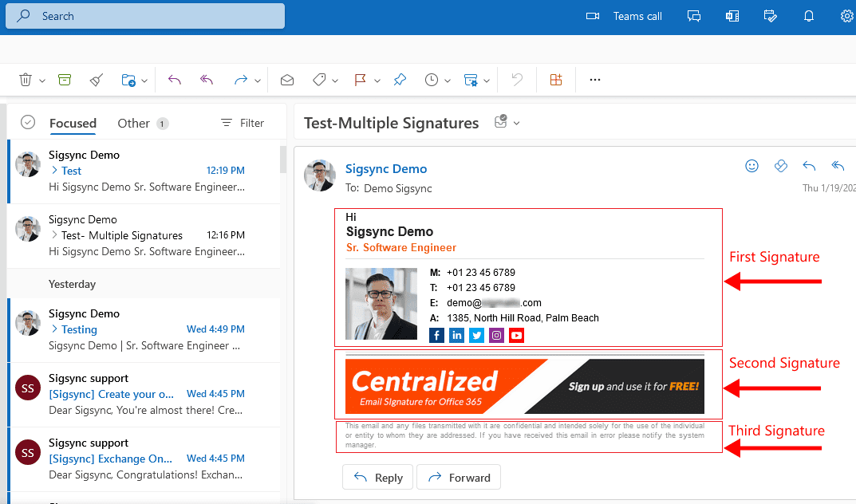Click the notification bell icon
Screen dimensions: 856x504
[x=809, y=16]
